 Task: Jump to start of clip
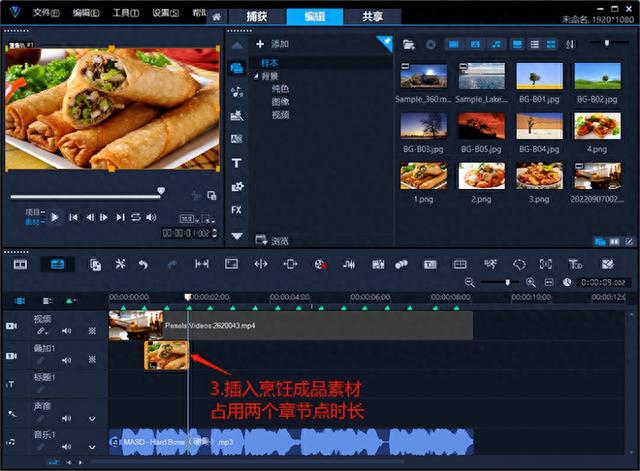73,217
